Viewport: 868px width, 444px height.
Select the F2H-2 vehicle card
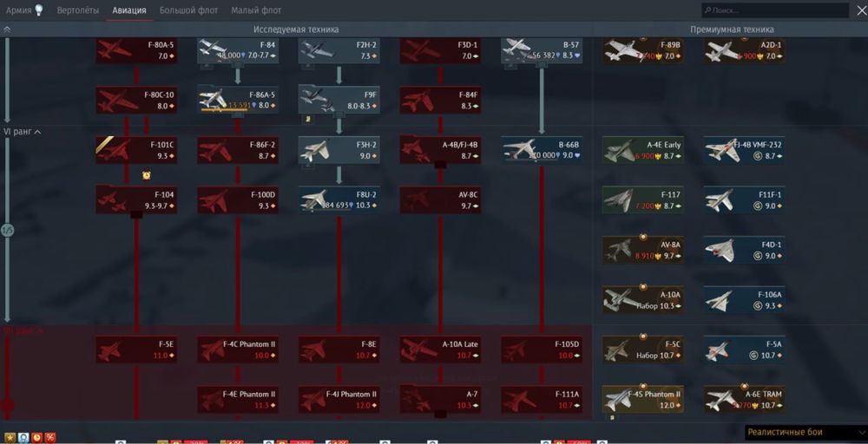[339, 51]
